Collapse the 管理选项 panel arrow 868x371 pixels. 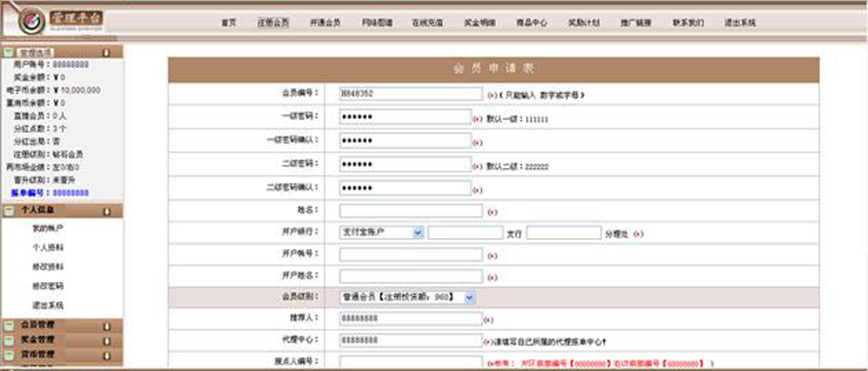[107, 53]
